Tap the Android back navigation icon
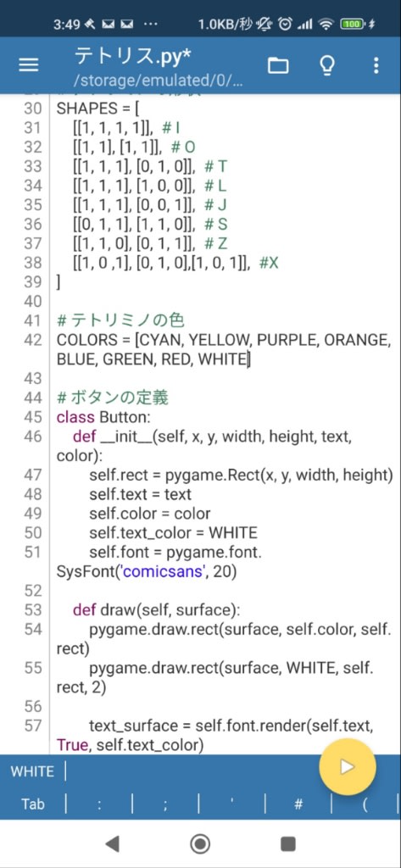Viewport: 401px width, 868px height. 113,843
